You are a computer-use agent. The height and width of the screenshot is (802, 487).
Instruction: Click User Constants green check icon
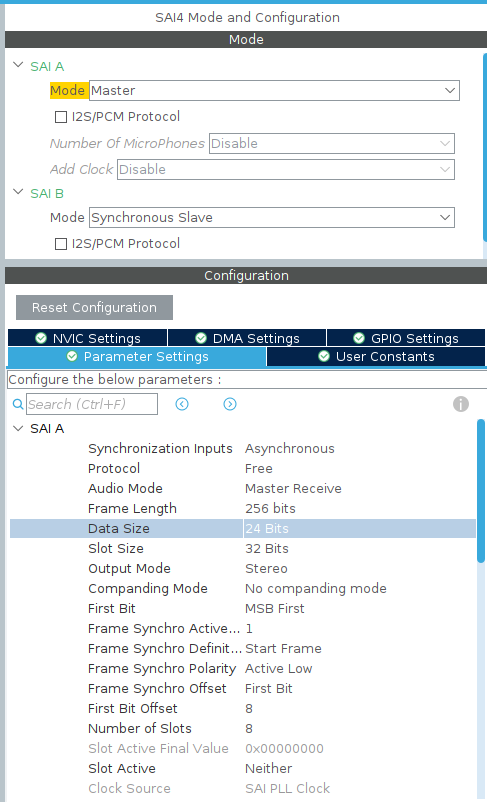324,356
